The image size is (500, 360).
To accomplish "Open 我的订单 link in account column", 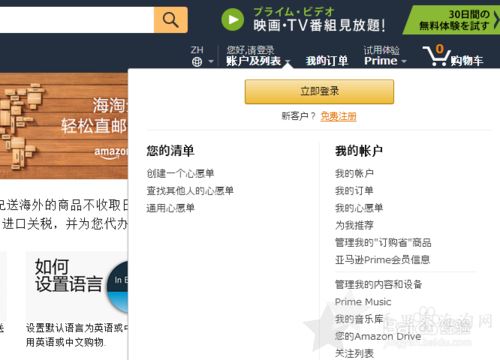I will click(354, 191).
